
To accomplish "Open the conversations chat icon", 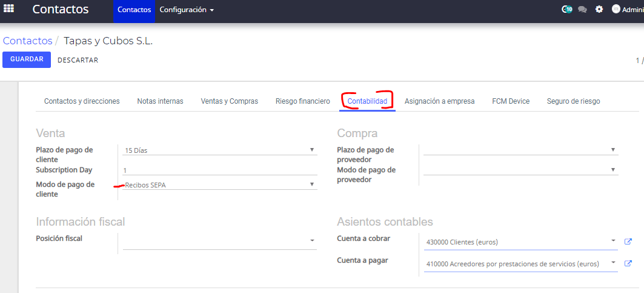I will [582, 9].
